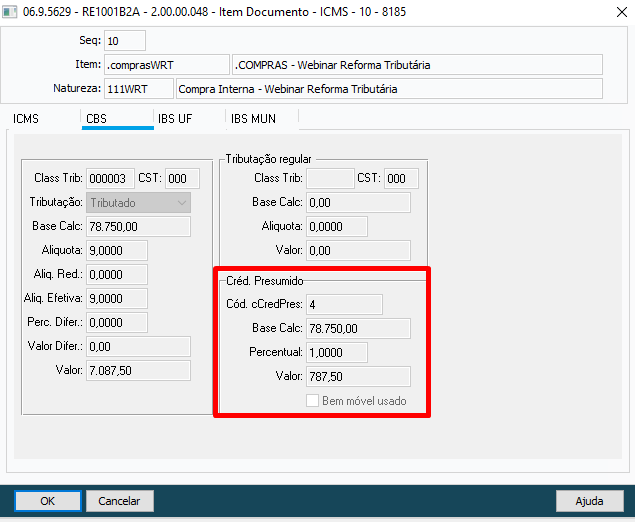Viewport: 635px width, 522px height.
Task: Click the Aliquota field 9,0000
Action: coord(117,250)
